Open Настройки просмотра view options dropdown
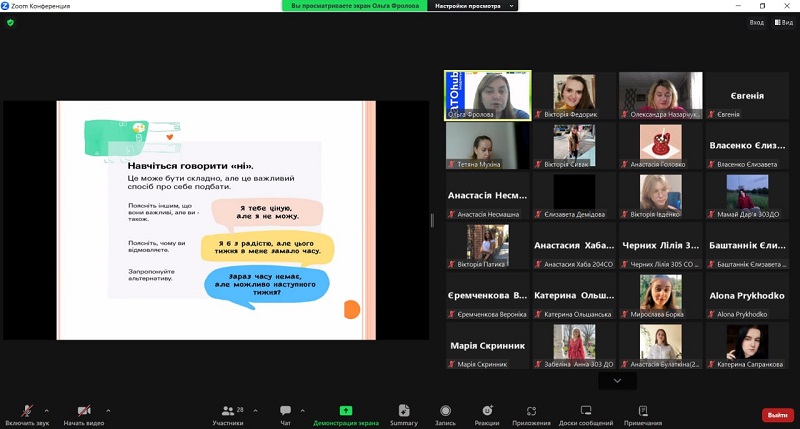The height and width of the screenshot is (429, 800). click(x=472, y=6)
